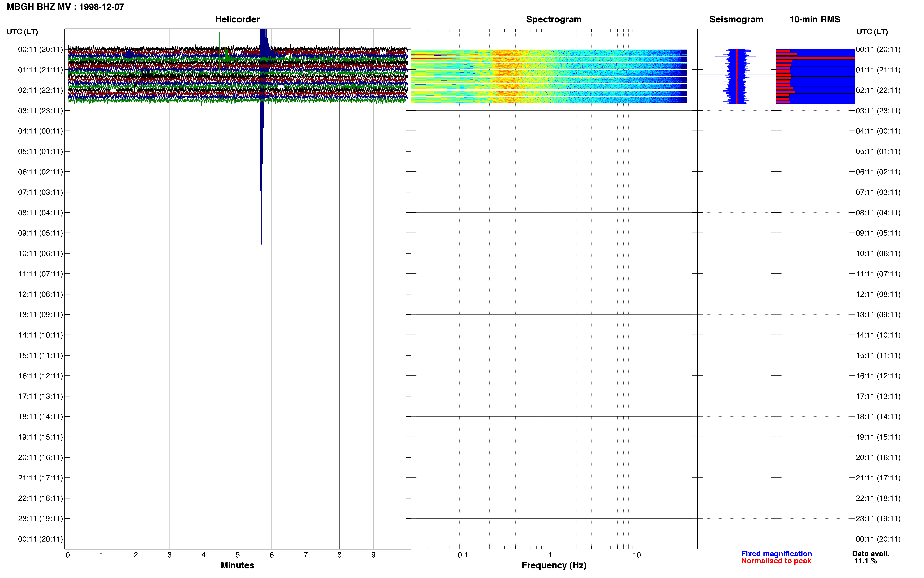924x578 pixels.
Task: Click the left '23:11 (19:11)' time label
Action: (x=41, y=518)
